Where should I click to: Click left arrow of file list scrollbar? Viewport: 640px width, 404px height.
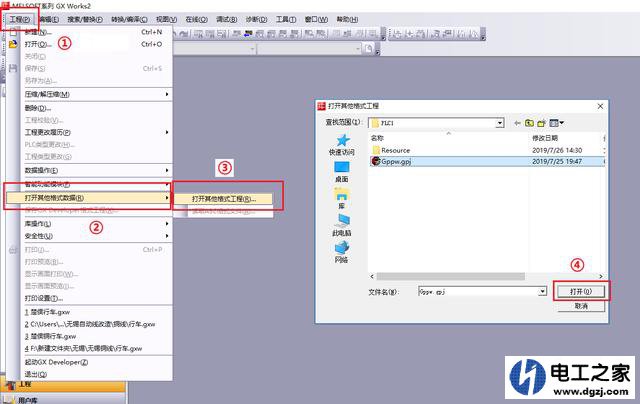[x=372, y=276]
